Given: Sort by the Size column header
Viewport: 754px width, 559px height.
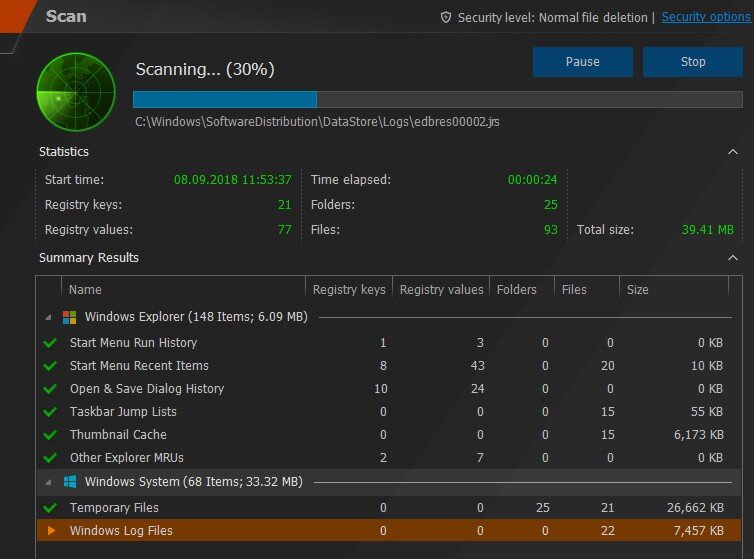Looking at the screenshot, I should click(x=674, y=290).
